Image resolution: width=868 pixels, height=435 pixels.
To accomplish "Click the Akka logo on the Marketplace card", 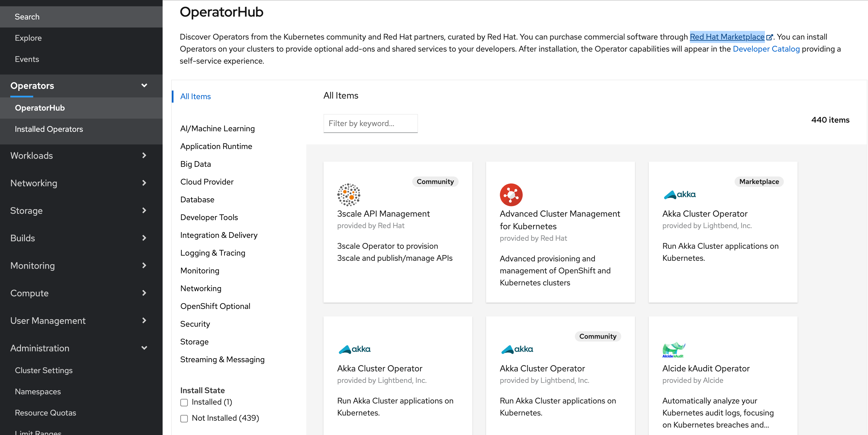I will click(x=680, y=195).
